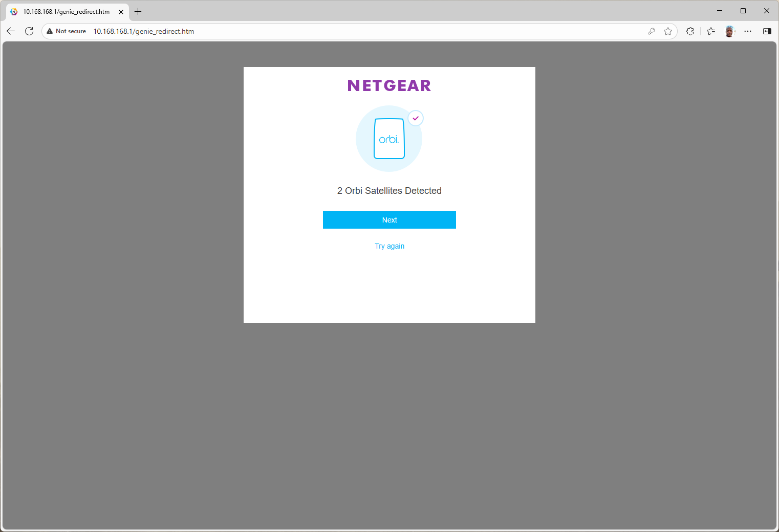Click the purple checkmark badge
779x532 pixels.
(416, 118)
